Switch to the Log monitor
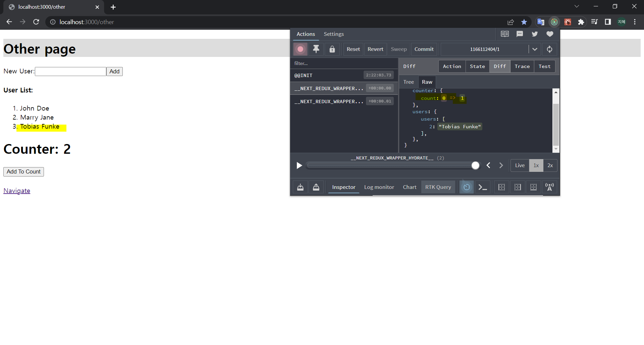644x345 pixels. [379, 187]
